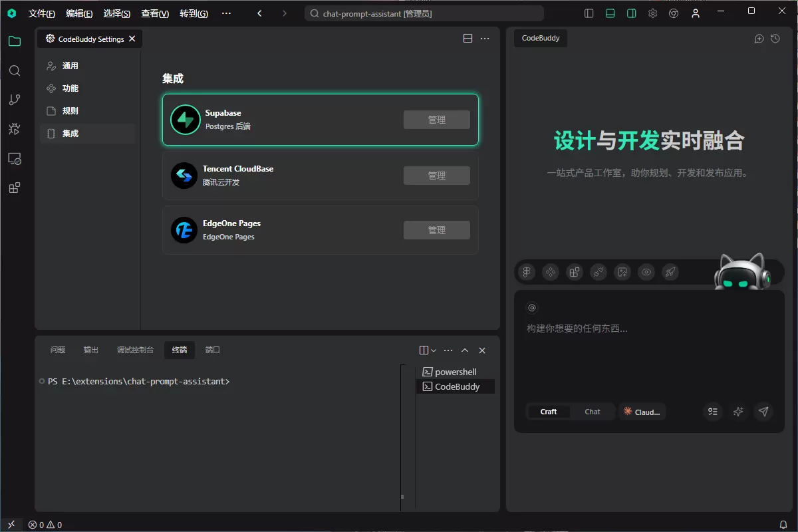Click the sparkle enhance prompt icon
798x532 pixels.
738,412
